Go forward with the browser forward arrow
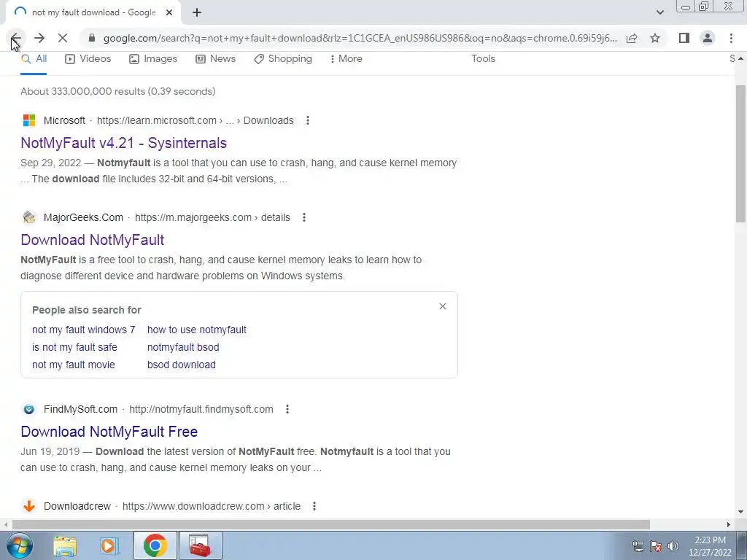 (x=39, y=38)
